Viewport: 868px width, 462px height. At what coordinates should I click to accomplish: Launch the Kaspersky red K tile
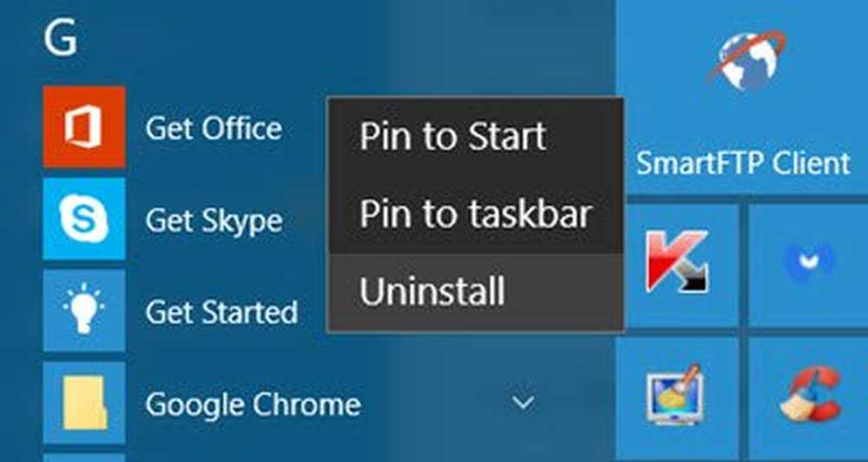[x=677, y=266]
